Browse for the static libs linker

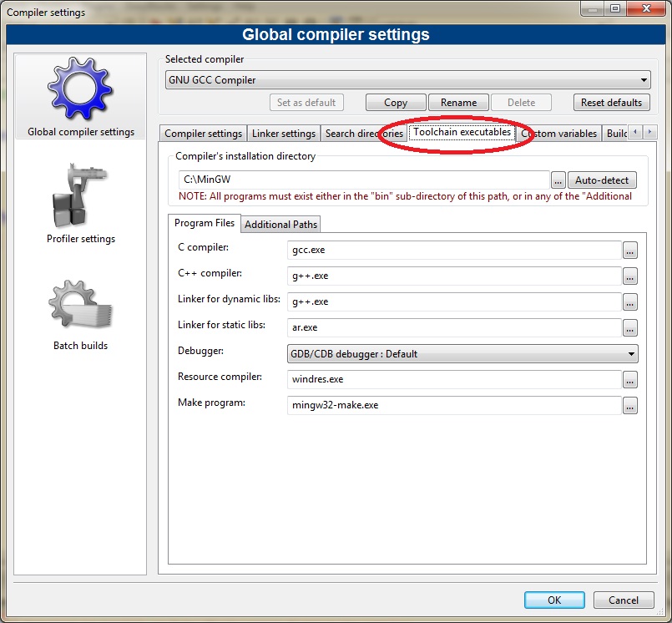pos(629,328)
